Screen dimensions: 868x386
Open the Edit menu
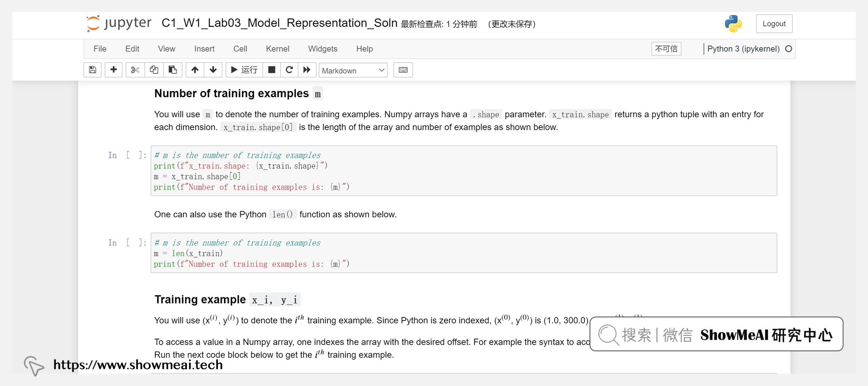tap(132, 49)
